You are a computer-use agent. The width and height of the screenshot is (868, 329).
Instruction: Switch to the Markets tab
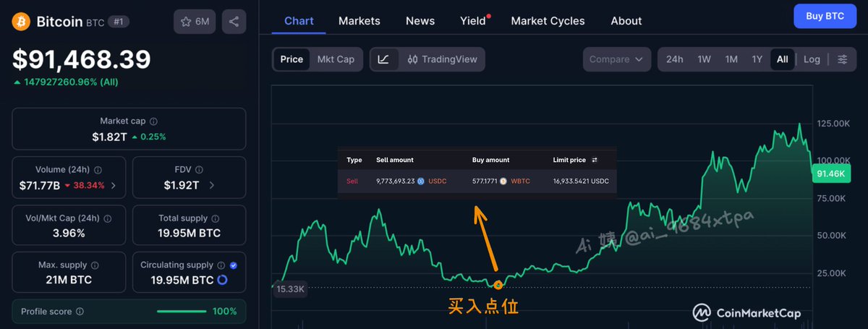[359, 21]
